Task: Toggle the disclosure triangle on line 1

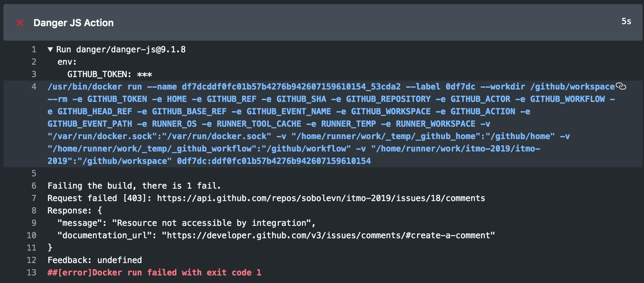Action: pos(50,49)
